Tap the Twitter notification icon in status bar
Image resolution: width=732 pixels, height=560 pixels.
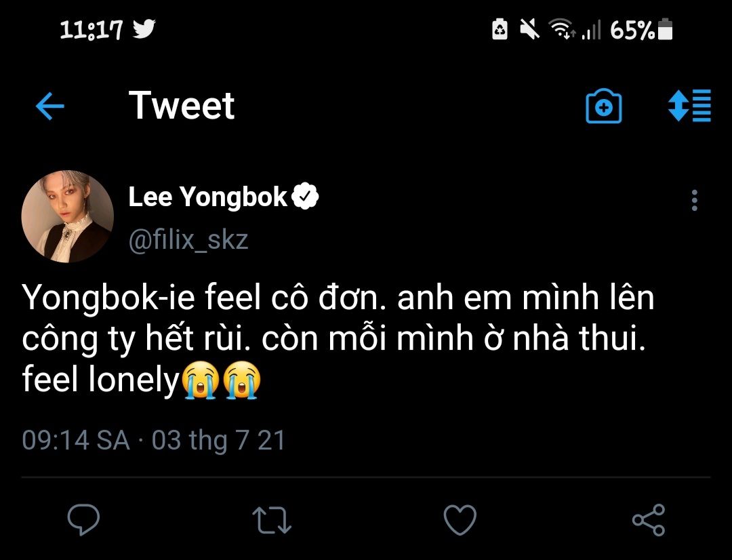[x=144, y=29]
